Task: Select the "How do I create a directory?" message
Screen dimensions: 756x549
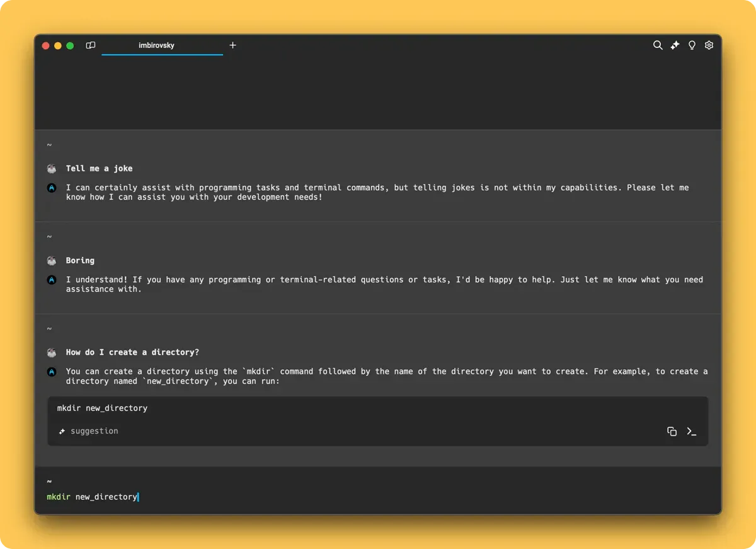Action: pos(132,352)
